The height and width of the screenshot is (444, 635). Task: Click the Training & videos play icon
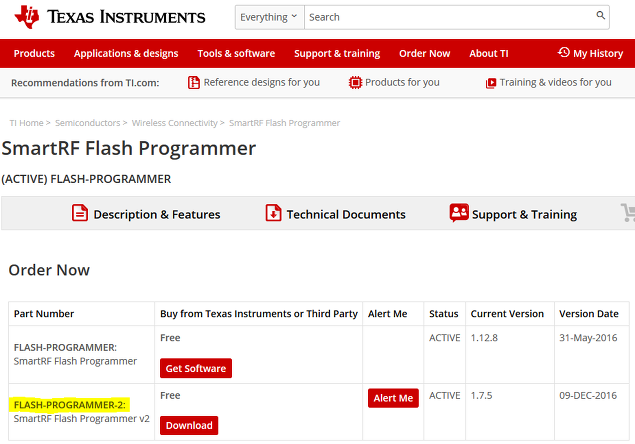point(490,83)
